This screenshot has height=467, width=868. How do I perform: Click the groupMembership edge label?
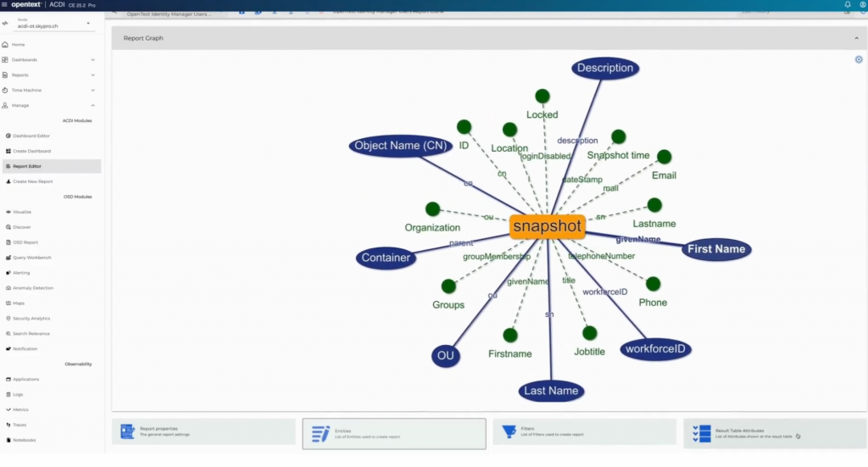pos(497,257)
